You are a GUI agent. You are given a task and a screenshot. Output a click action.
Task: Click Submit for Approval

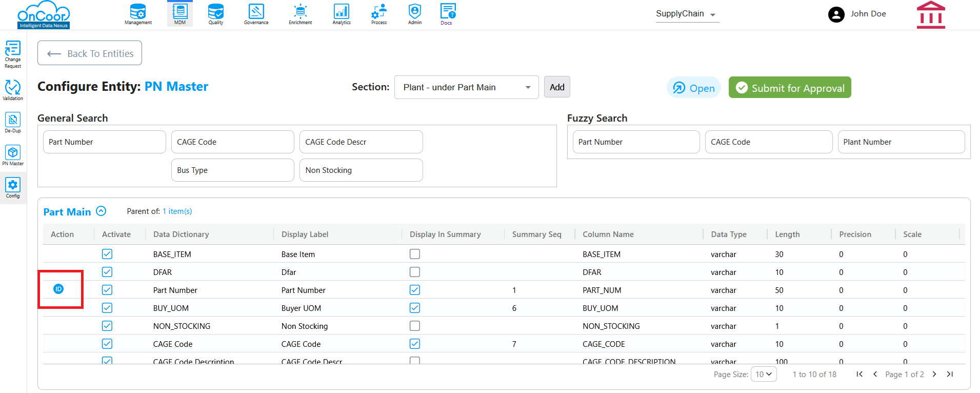pyautogui.click(x=790, y=88)
